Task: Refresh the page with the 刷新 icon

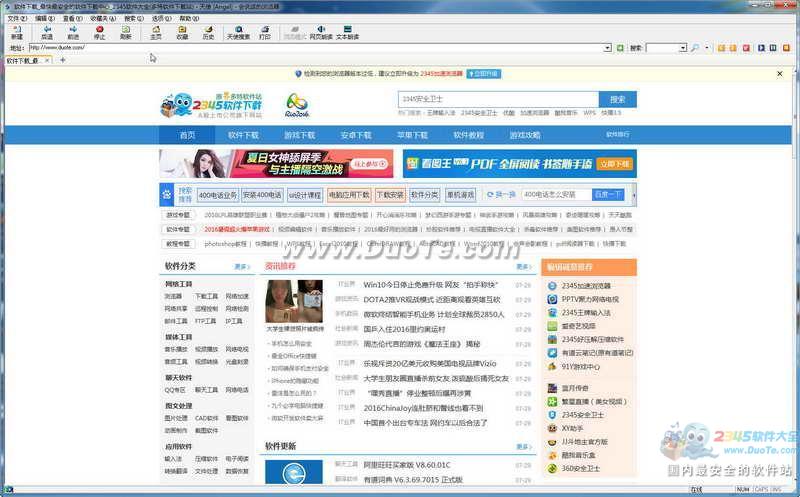Action: [126, 33]
